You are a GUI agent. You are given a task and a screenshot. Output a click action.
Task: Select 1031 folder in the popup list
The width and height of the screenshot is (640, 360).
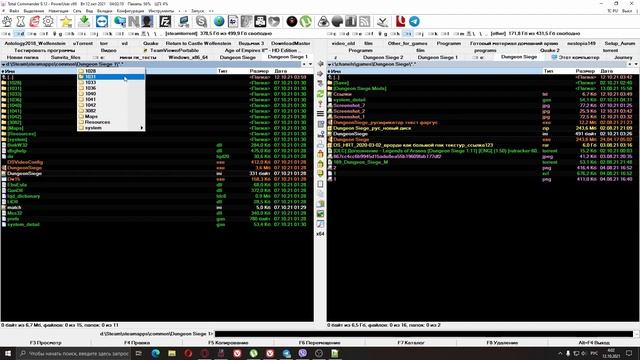(x=111, y=77)
